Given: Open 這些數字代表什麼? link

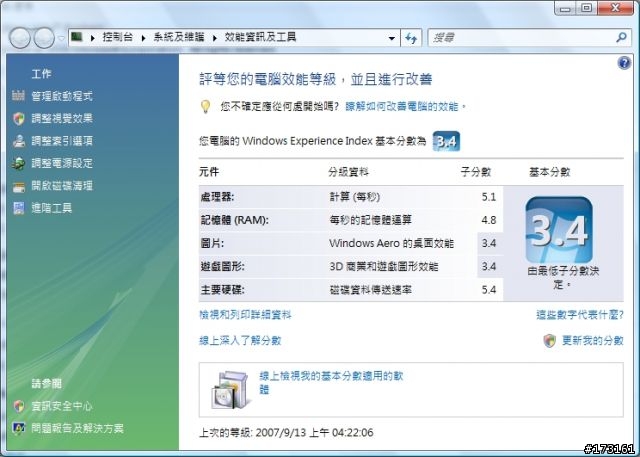Looking at the screenshot, I should click(x=580, y=315).
